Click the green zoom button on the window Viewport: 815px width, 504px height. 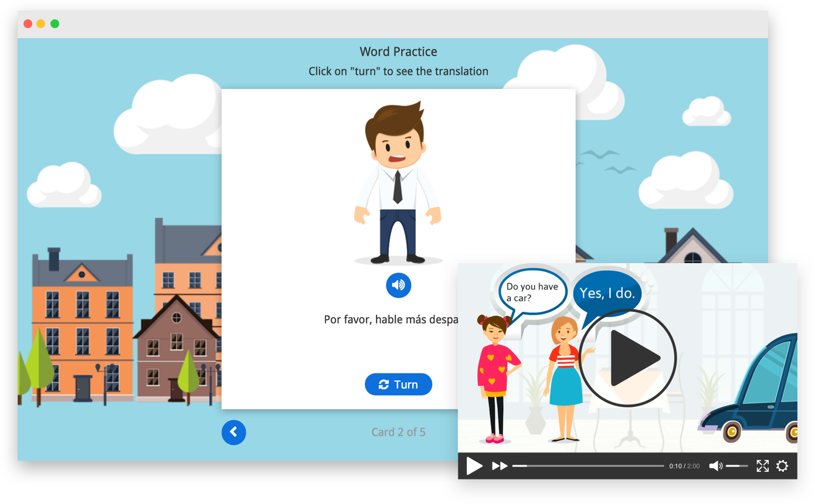coord(55,24)
